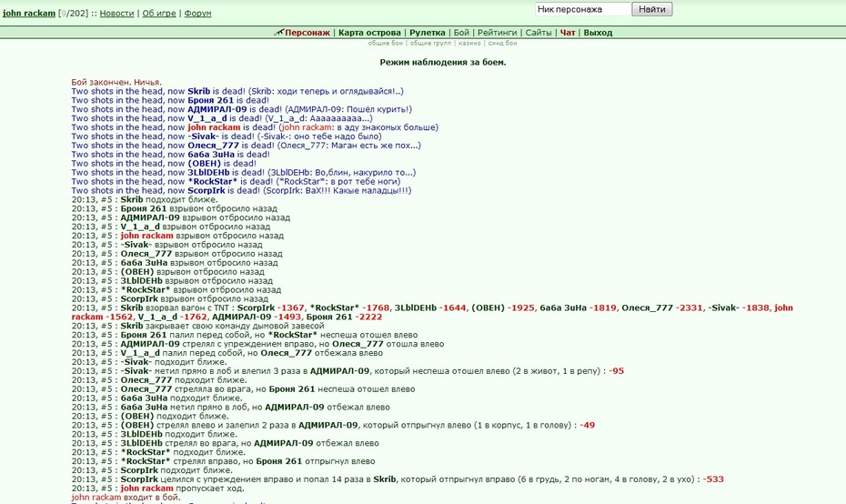846x504 pixels.
Task: Open казино sublink
Action: [x=469, y=43]
